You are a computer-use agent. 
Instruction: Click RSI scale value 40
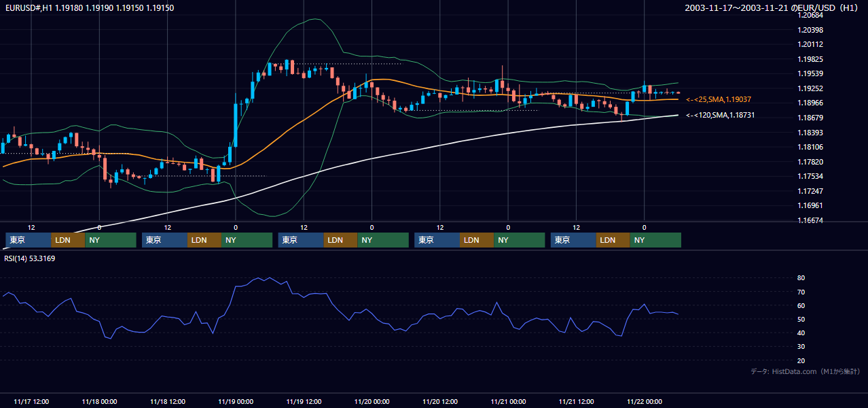click(801, 333)
